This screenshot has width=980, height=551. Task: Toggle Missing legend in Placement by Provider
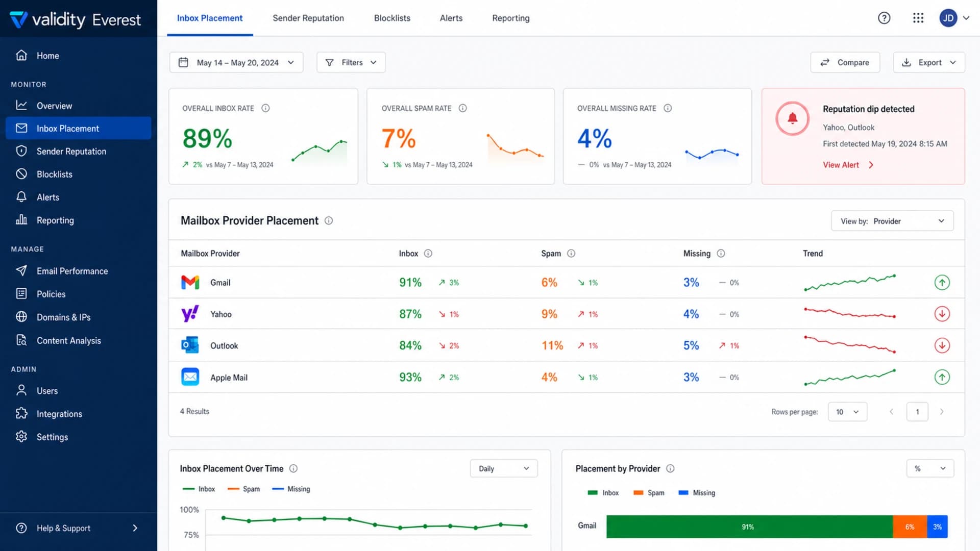click(x=697, y=493)
